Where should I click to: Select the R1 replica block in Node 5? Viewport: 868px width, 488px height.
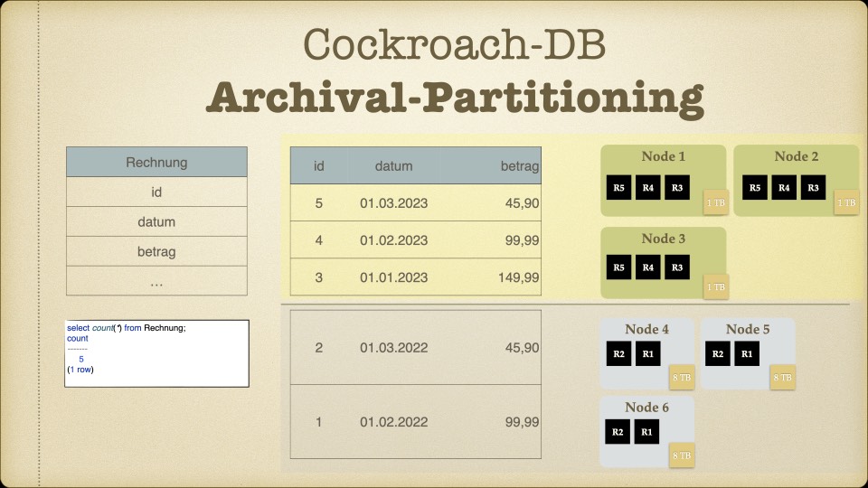pos(747,353)
